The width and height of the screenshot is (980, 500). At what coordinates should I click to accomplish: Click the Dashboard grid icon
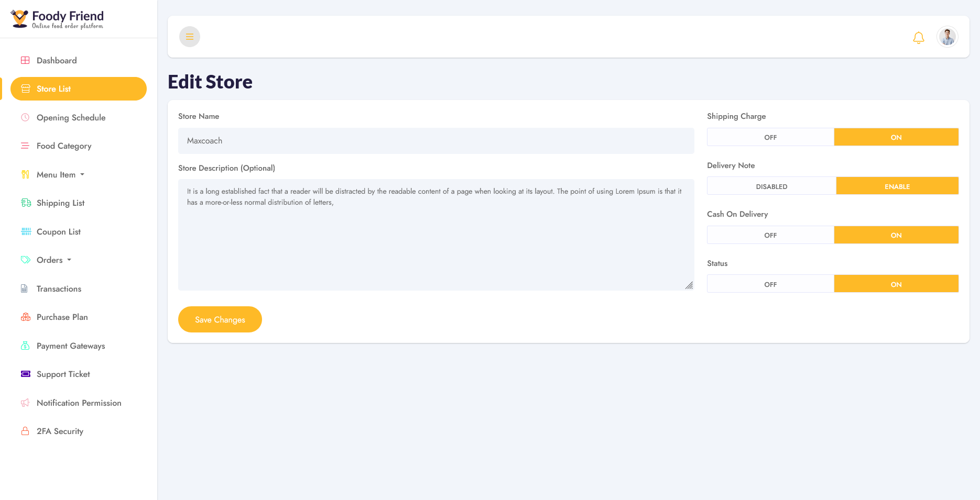(25, 60)
